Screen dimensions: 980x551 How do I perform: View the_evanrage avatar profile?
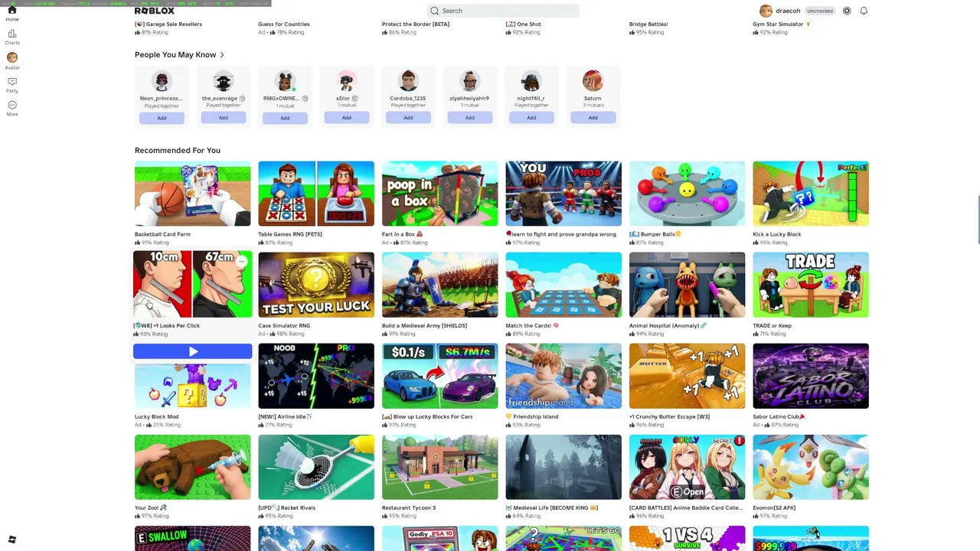223,80
